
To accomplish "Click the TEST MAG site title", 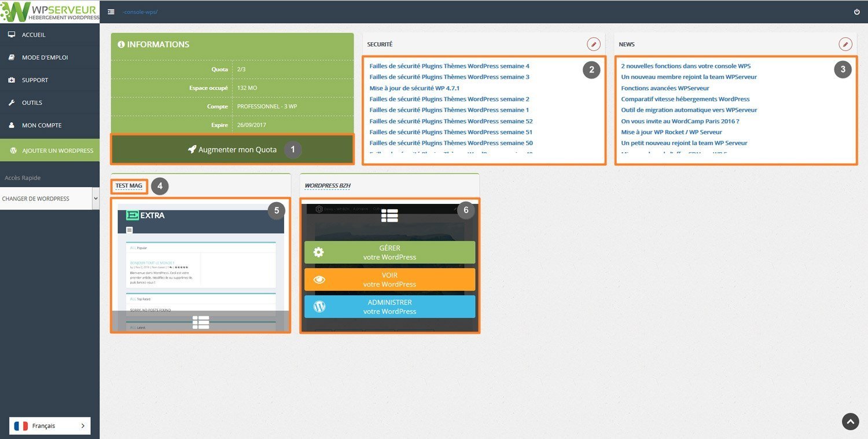I will 128,186.
